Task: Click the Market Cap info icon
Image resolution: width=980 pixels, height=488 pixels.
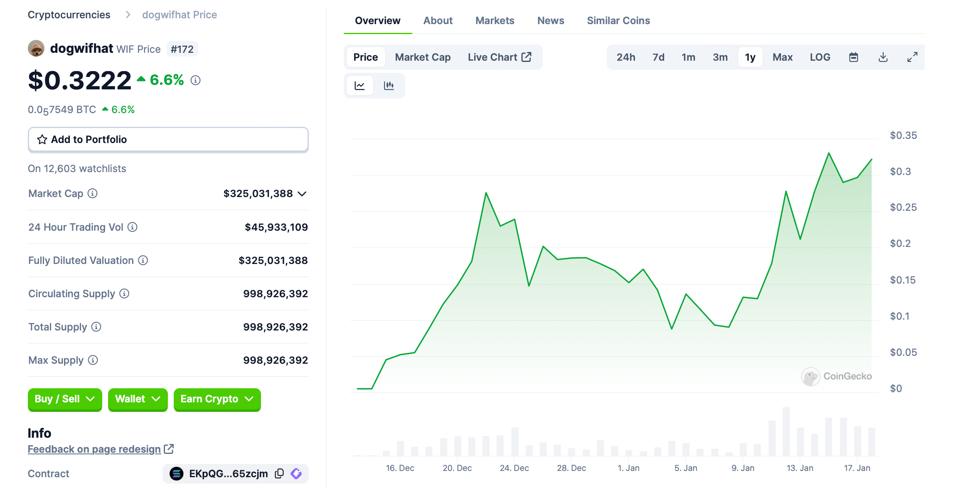Action: (93, 194)
